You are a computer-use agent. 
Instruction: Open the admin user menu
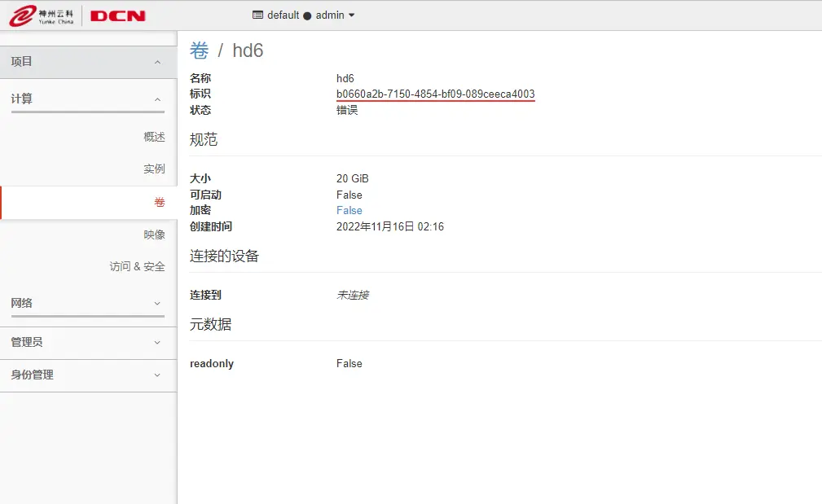click(329, 15)
